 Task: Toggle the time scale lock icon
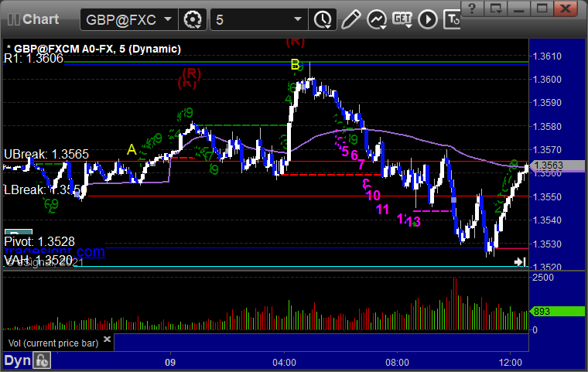point(42,360)
